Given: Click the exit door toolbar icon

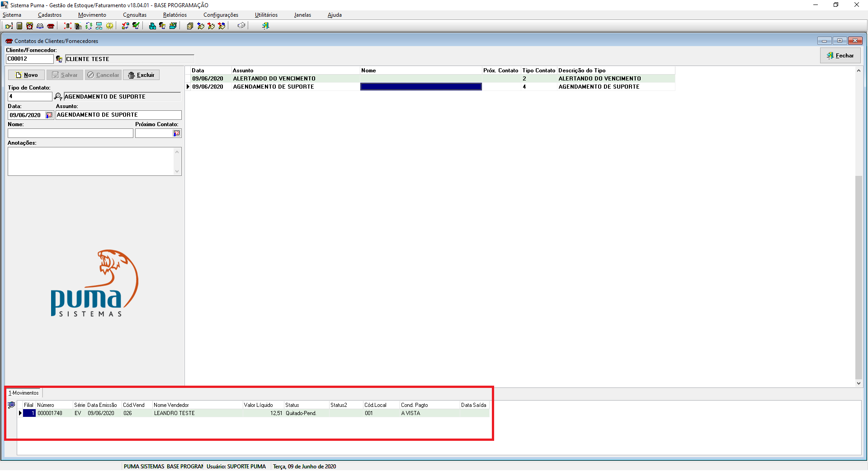Looking at the screenshot, I should [265, 26].
